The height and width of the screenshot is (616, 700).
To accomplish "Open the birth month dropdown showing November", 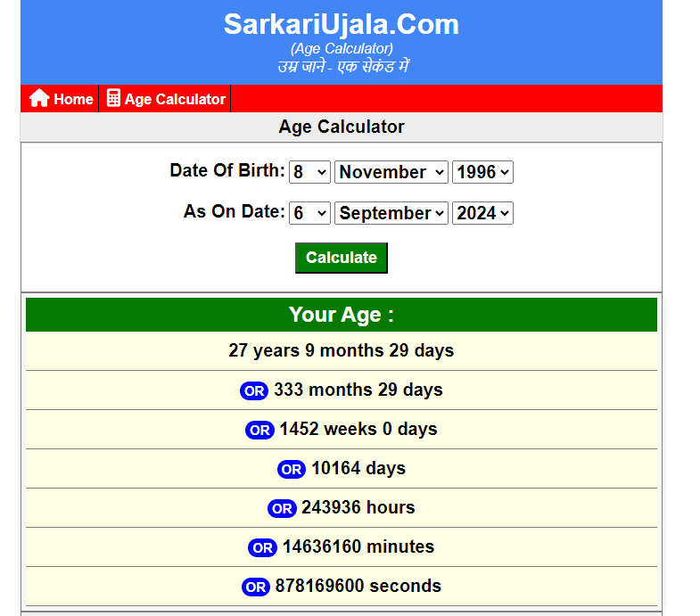I will tap(391, 172).
